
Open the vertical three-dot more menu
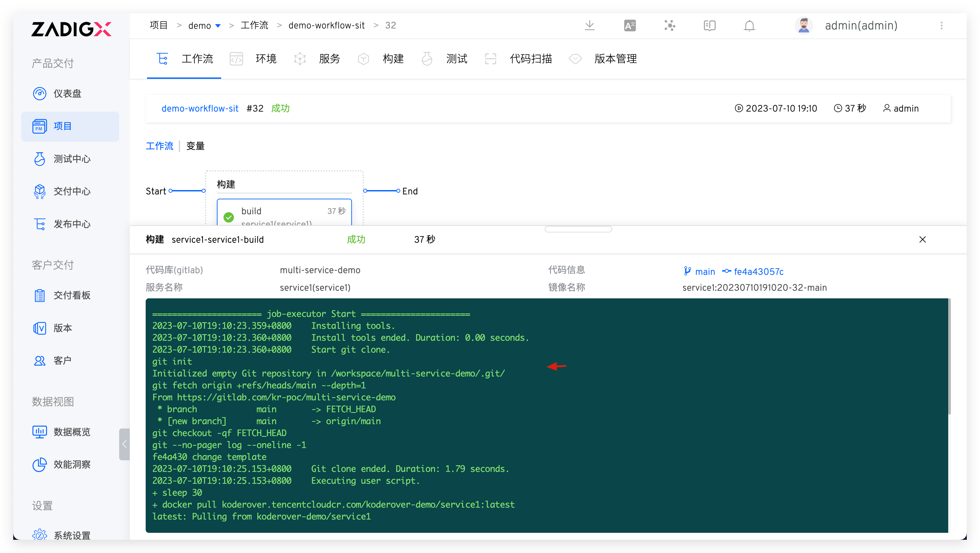(941, 25)
